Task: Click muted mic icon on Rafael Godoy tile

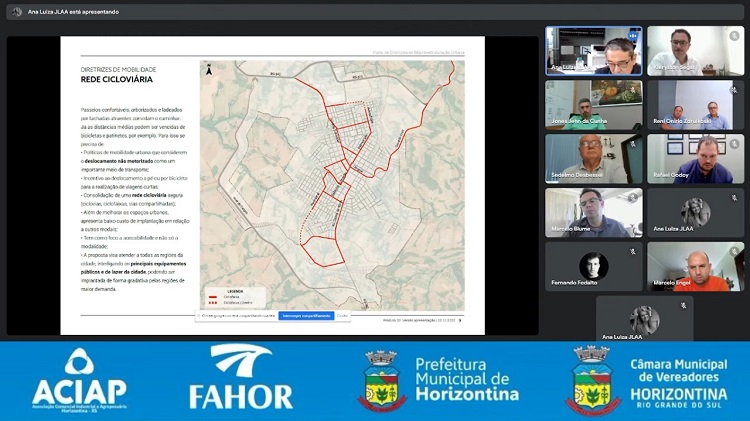Action: tap(736, 142)
